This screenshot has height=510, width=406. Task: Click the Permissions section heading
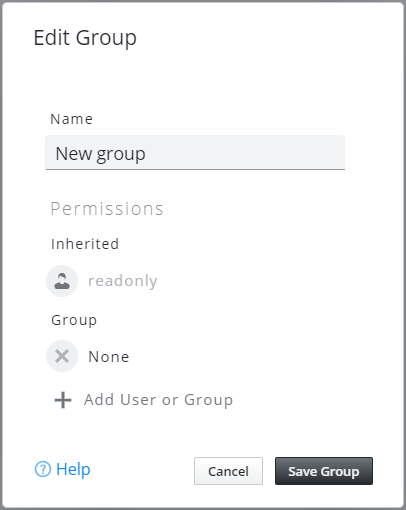coord(107,209)
